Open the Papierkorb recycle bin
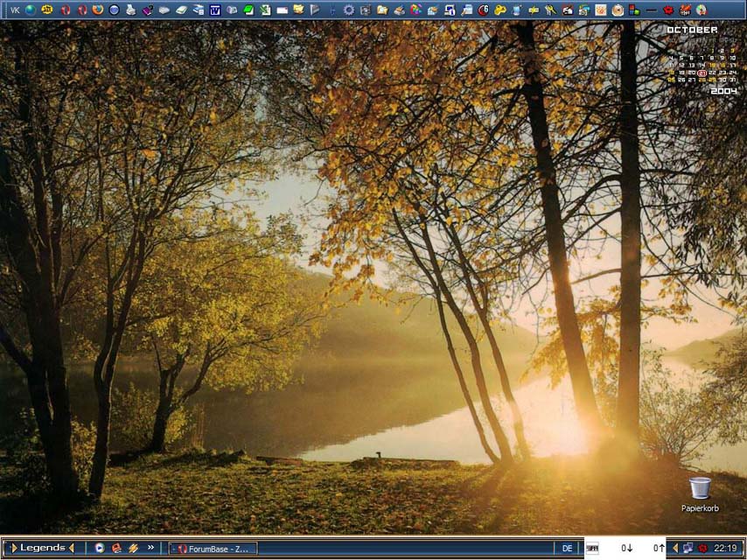This screenshot has height=560, width=747. click(700, 494)
